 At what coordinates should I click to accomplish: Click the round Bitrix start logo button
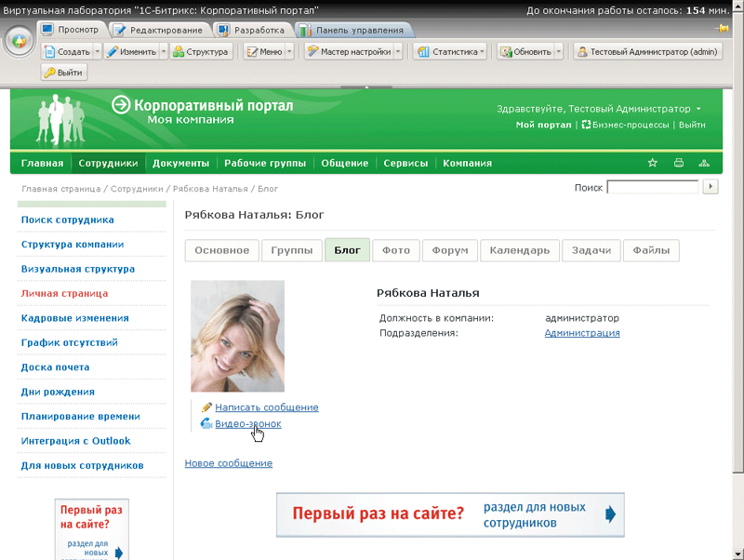tap(20, 42)
